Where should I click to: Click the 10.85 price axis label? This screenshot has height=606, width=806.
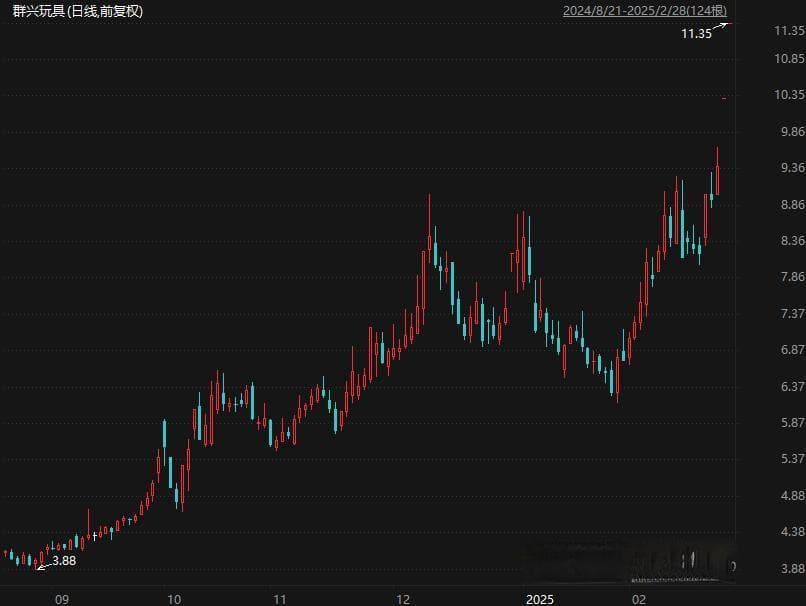tap(790, 59)
